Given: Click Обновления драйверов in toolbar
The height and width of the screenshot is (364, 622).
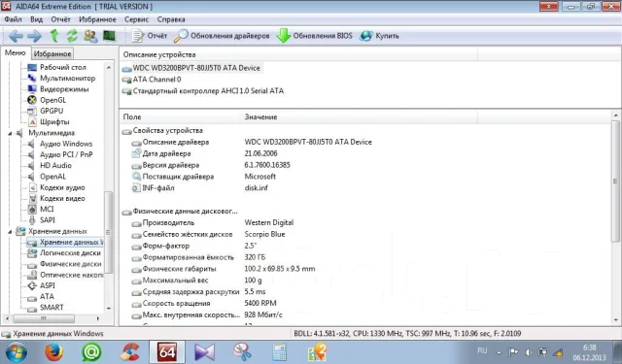Looking at the screenshot, I should click(x=223, y=36).
